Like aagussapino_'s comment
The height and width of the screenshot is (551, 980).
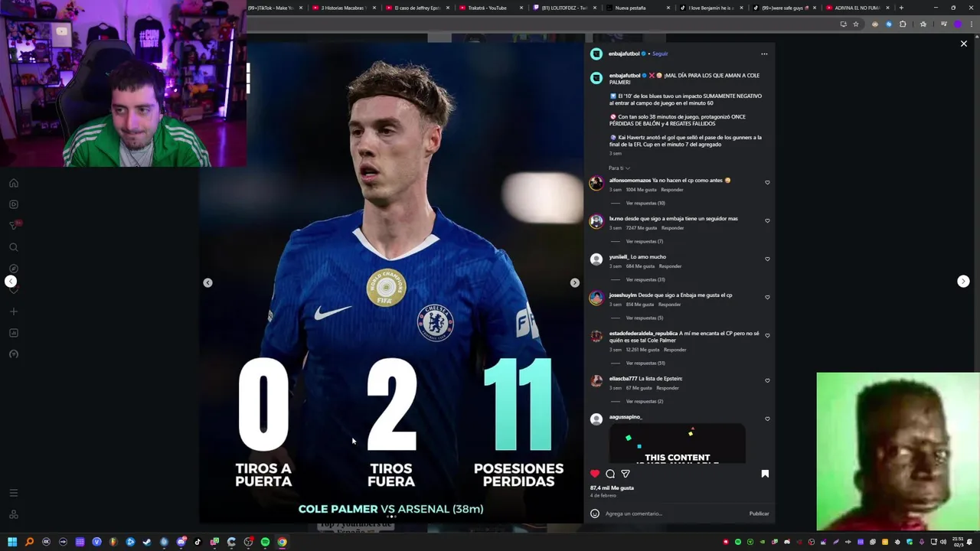pyautogui.click(x=767, y=419)
